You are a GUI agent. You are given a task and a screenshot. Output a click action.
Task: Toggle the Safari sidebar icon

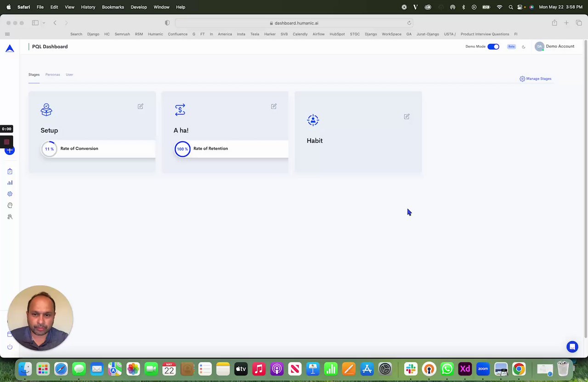[35, 23]
